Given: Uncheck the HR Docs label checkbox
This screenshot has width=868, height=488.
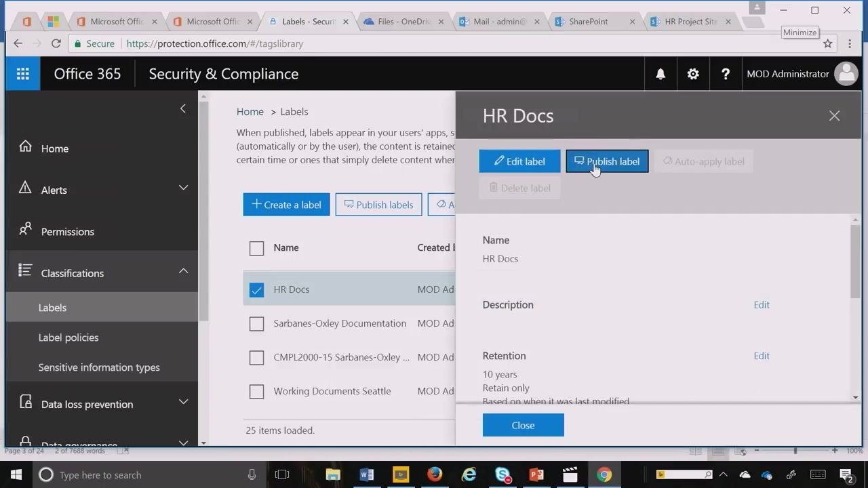Looking at the screenshot, I should pos(256,290).
